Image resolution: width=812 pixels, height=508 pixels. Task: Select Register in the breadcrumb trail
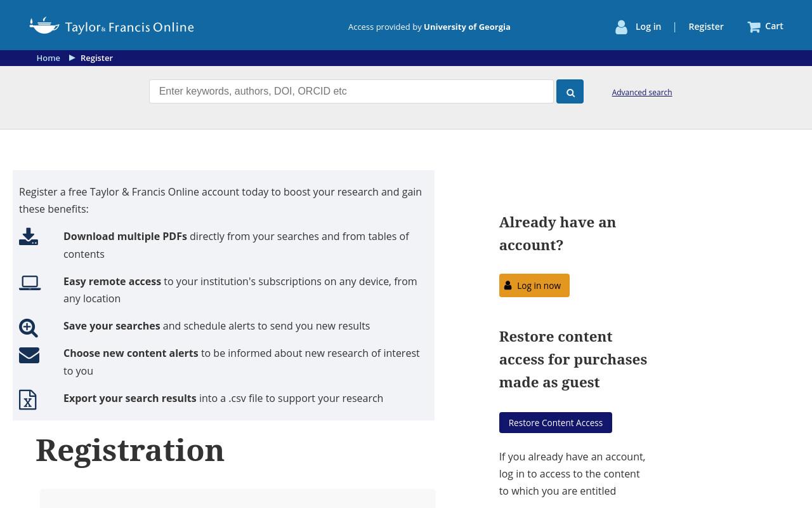pos(96,58)
